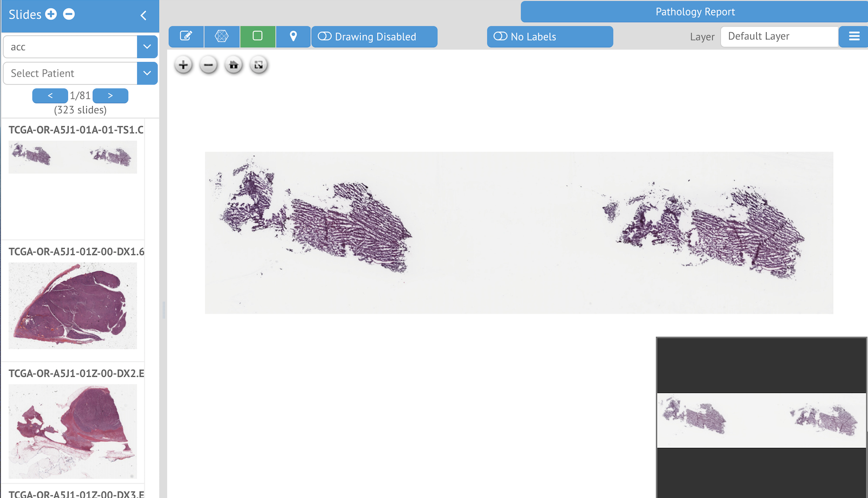The image size is (868, 498).
Task: Toggle the Drawing Disabled switch
Action: pyautogui.click(x=325, y=37)
